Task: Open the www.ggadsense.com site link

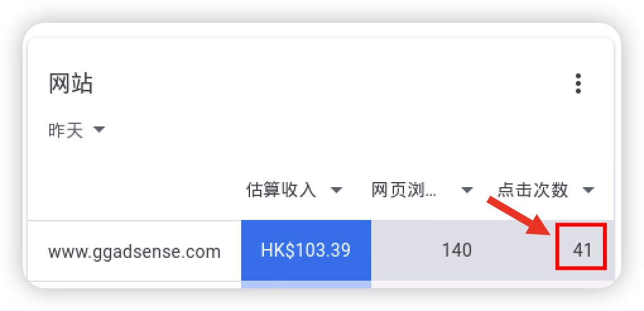Action: point(134,252)
